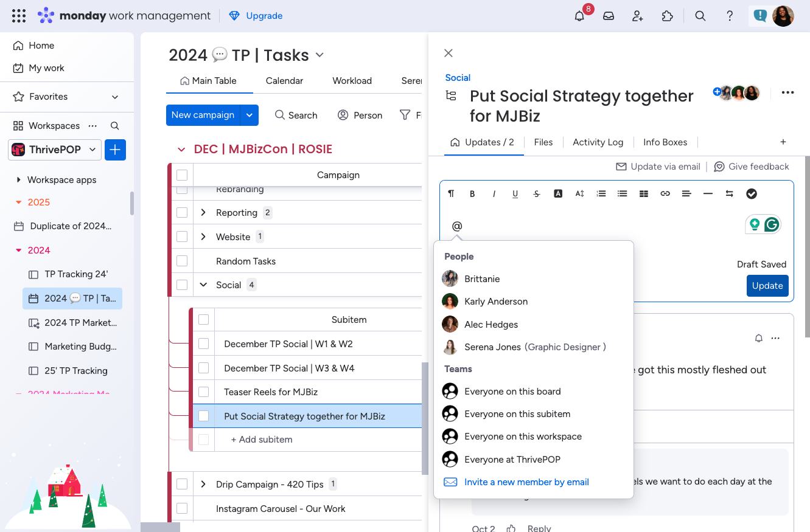Click the Grammarly icon in the editor
Viewport: 810px width, 532px height.
point(772,225)
